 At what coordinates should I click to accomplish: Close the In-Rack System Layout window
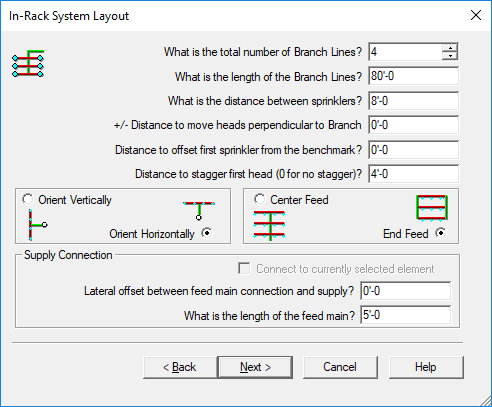point(476,15)
